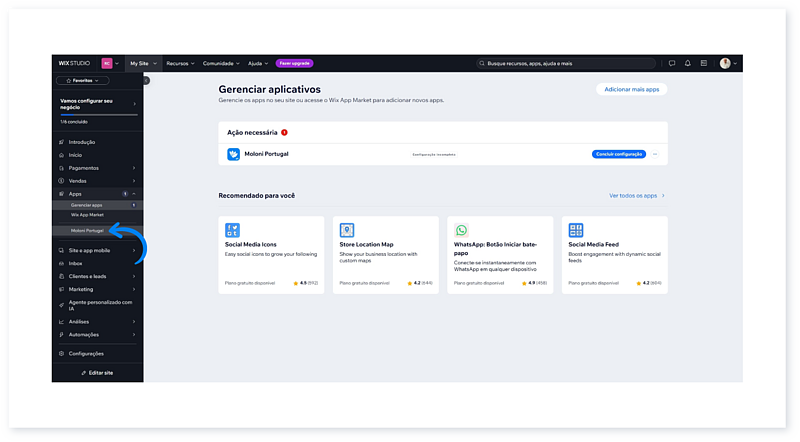The width and height of the screenshot is (800, 442).
Task: Open the notifications bell icon
Action: (687, 63)
